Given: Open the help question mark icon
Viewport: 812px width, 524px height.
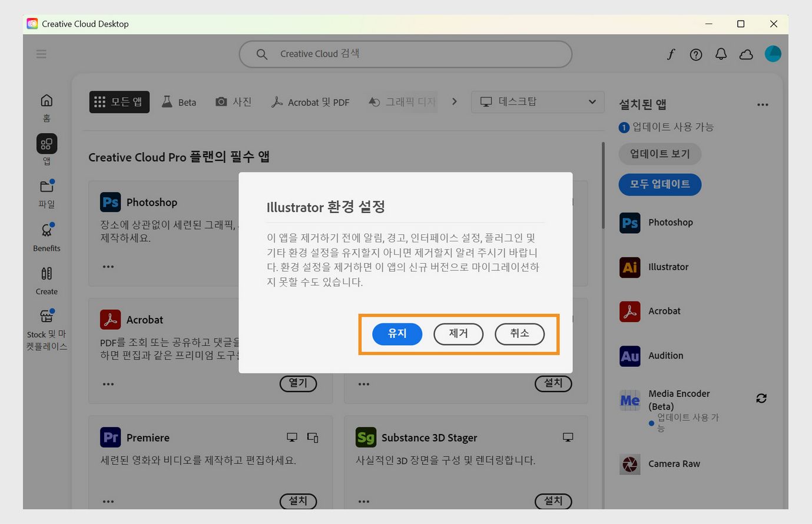Looking at the screenshot, I should [x=696, y=55].
